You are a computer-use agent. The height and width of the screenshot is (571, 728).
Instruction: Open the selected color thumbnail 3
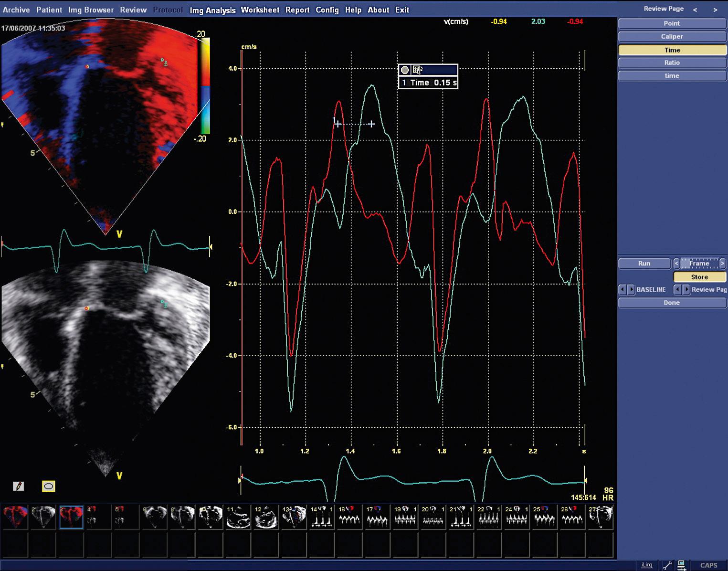(x=72, y=518)
